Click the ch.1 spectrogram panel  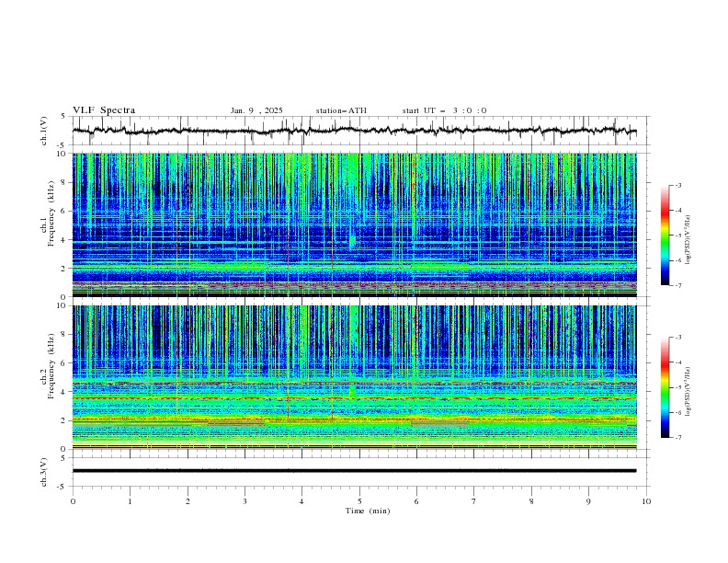click(355, 224)
